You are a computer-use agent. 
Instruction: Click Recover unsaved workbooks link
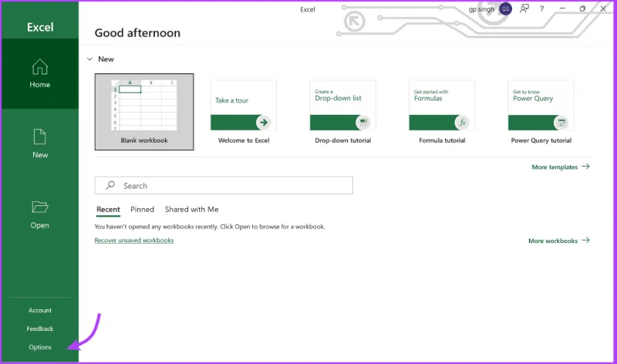click(x=133, y=240)
